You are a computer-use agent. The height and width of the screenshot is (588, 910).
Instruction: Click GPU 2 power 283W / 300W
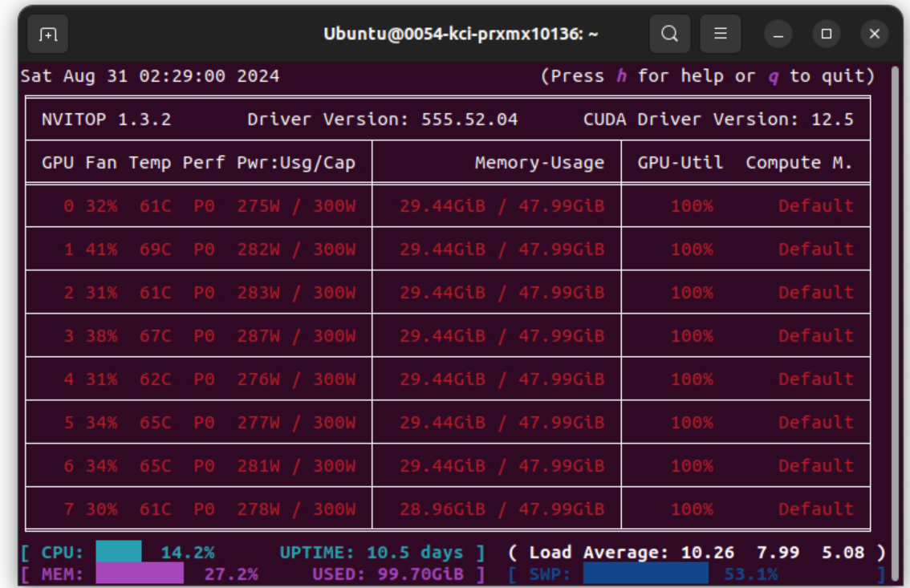tap(296, 293)
